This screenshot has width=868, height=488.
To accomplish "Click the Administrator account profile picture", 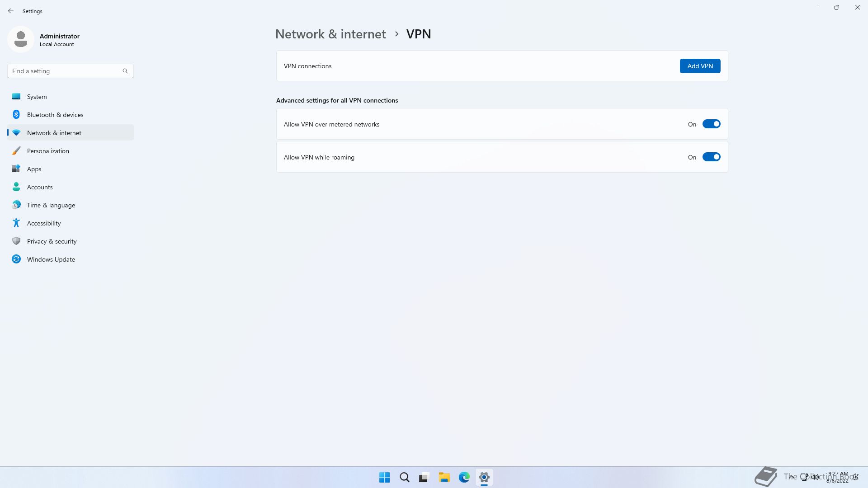I will click(x=21, y=39).
